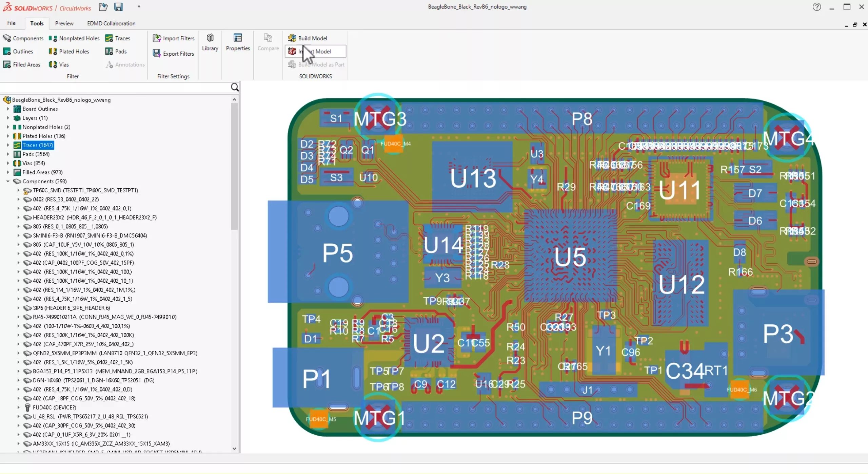Click the tree search input field
Screen dimensions: 868x474
coord(115,88)
